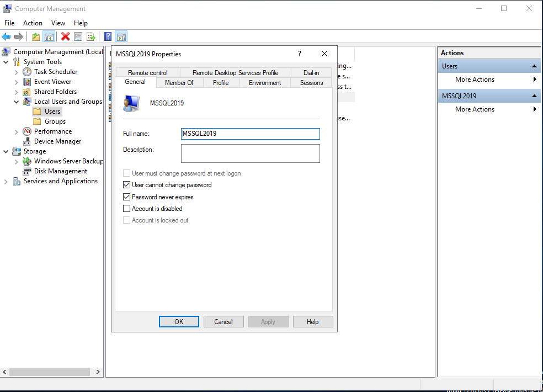Collapse the Storage tree node
Screen dimensions: 543x392
[x=6, y=151]
